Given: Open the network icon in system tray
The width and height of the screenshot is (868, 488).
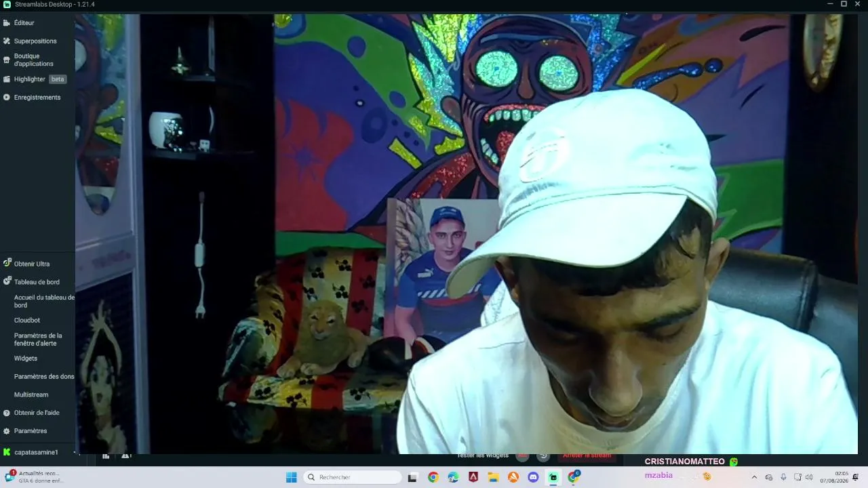Looking at the screenshot, I should click(x=798, y=477).
